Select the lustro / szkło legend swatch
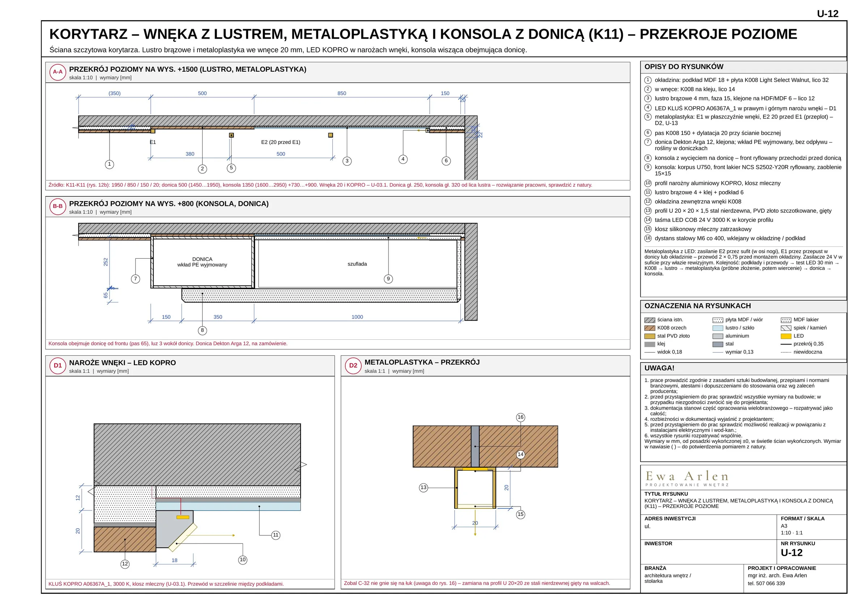The width and height of the screenshot is (868, 614). [x=718, y=329]
